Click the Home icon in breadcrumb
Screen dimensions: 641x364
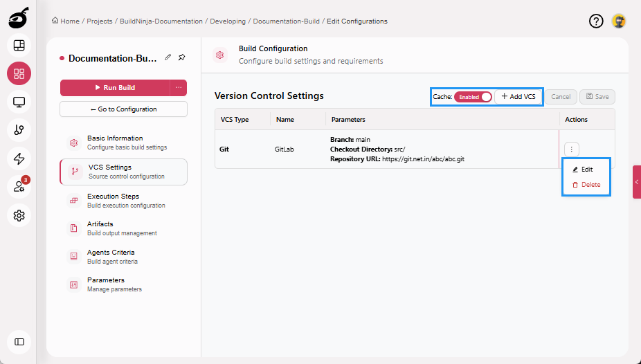tap(55, 21)
